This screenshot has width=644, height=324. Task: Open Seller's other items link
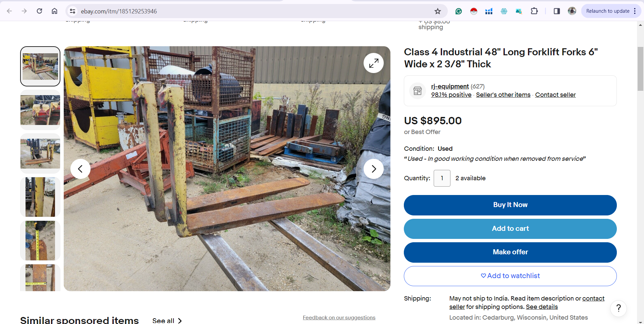click(x=503, y=95)
